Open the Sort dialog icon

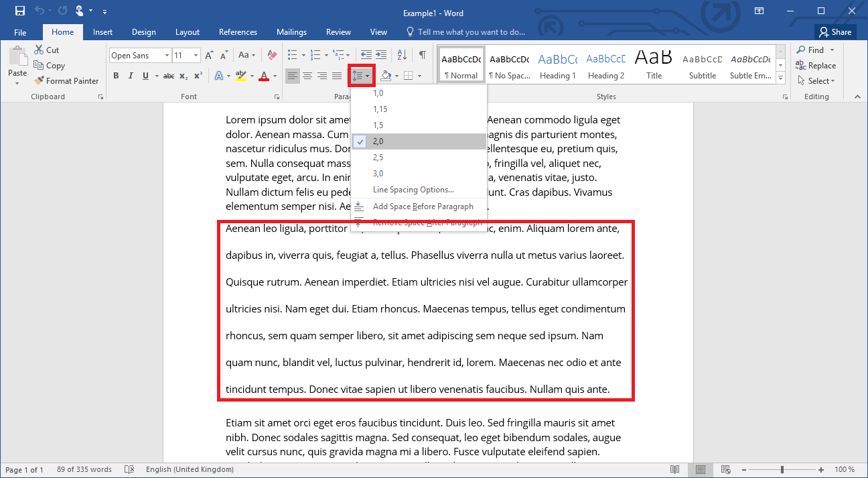pyautogui.click(x=401, y=55)
